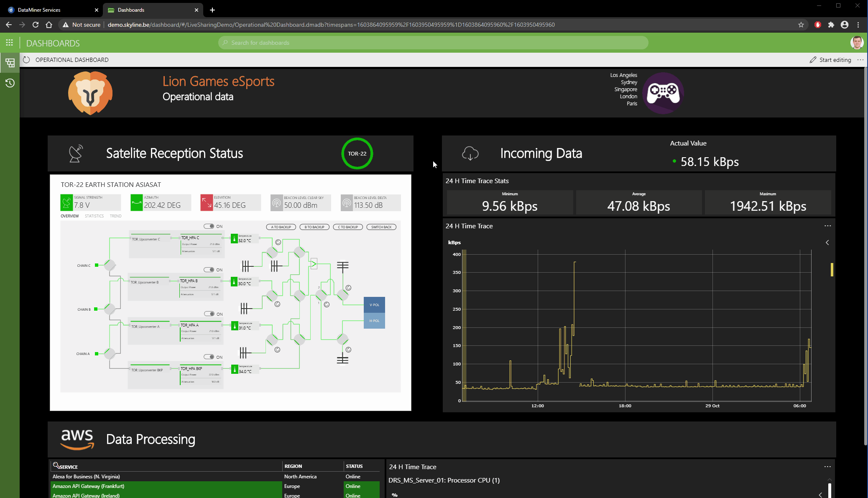Select the TREND tab
This screenshot has width=868, height=498.
pyautogui.click(x=116, y=216)
